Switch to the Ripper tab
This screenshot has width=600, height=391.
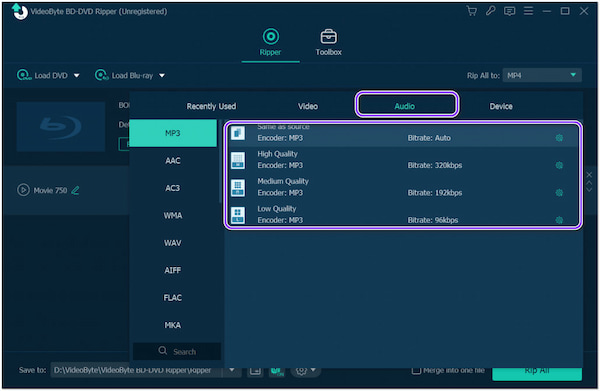pyautogui.click(x=271, y=42)
